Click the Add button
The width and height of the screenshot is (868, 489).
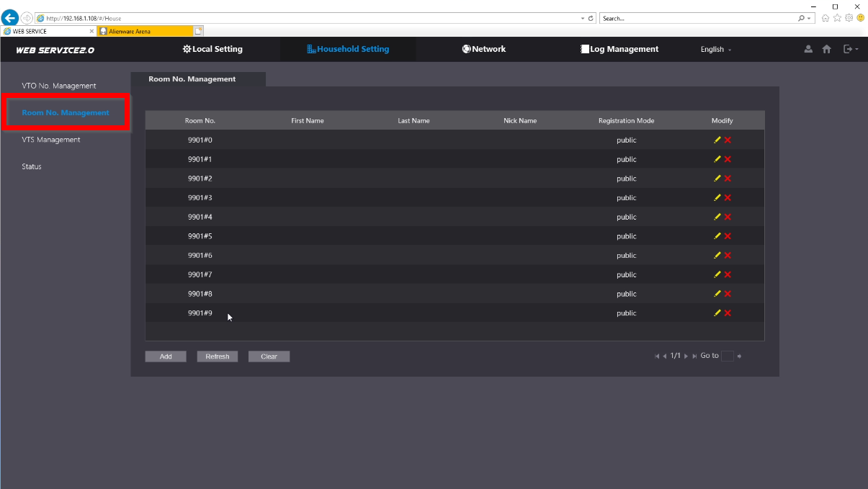tap(166, 356)
